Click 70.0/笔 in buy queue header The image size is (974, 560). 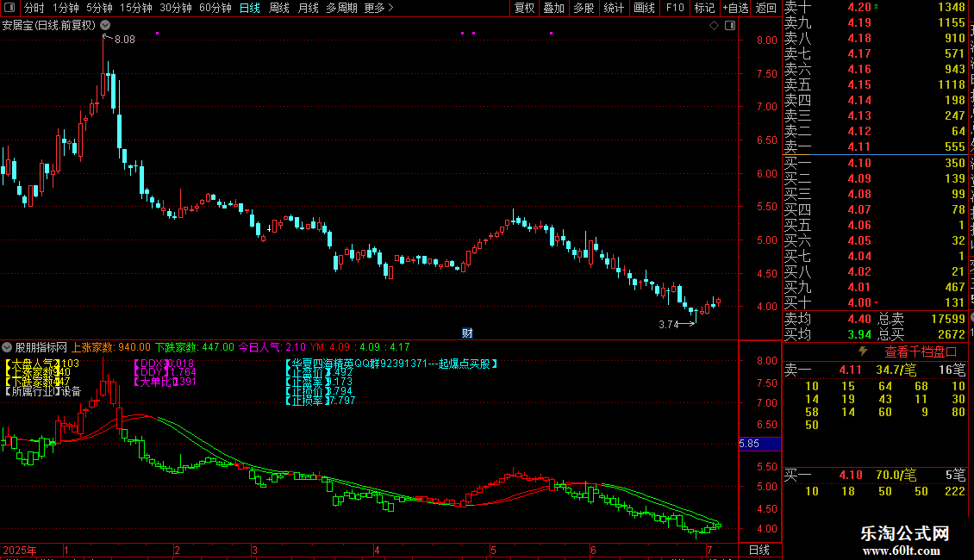[896, 475]
